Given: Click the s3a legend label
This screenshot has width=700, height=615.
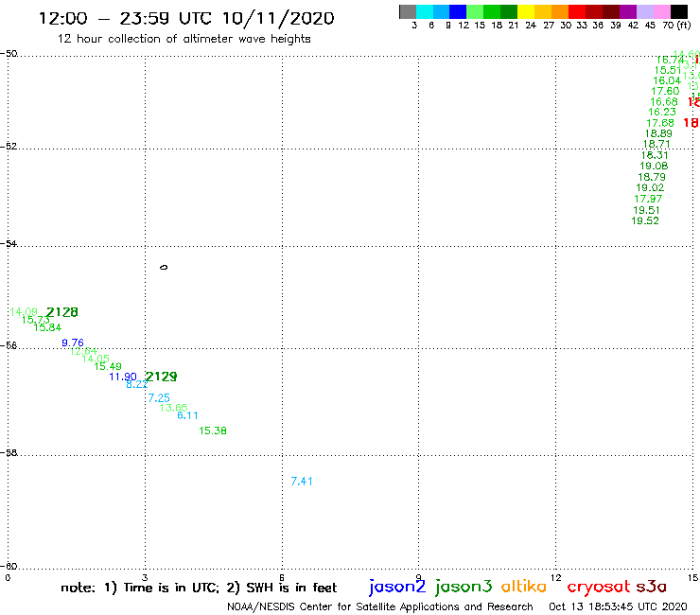Looking at the screenshot, I should [x=652, y=587].
